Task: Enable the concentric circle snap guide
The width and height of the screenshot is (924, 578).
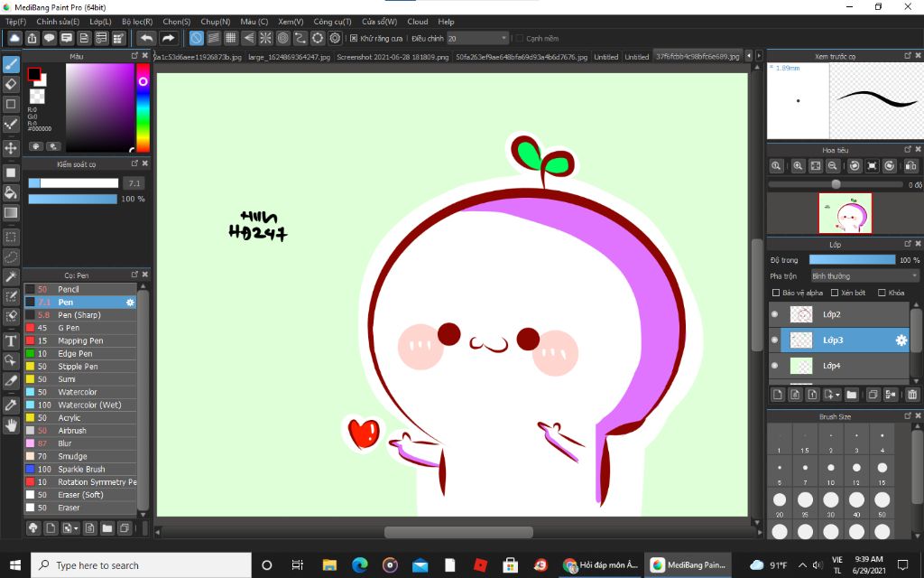Action: click(282, 38)
